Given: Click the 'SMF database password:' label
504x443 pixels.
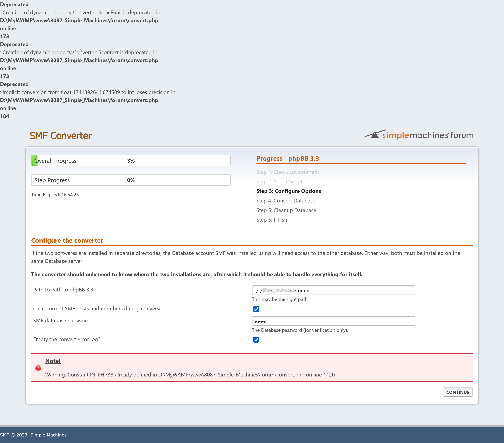Looking at the screenshot, I should pyautogui.click(x=62, y=321).
